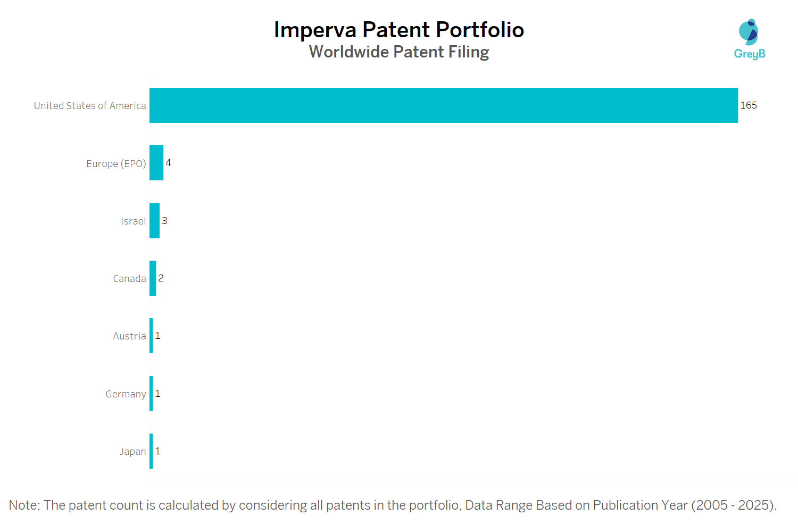Select the Europe (EPO) bar
Screen dimensions: 798x532
pyautogui.click(x=156, y=163)
